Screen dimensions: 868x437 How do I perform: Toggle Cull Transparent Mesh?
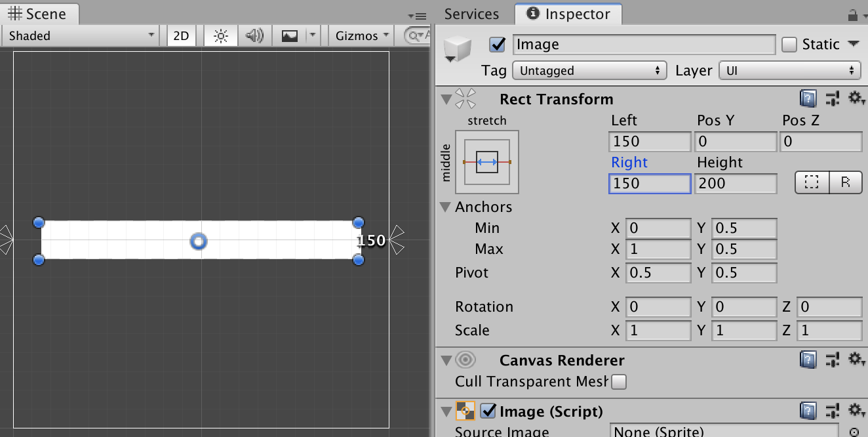pos(618,381)
